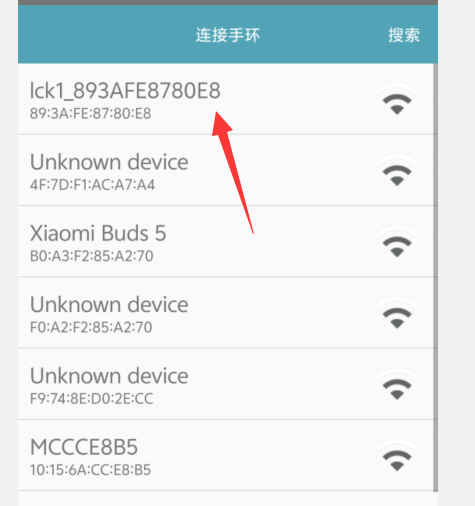The height and width of the screenshot is (506, 475).
Task: Connect to Unknown device F9:74:8E:D0:2E:CC
Action: 226,384
